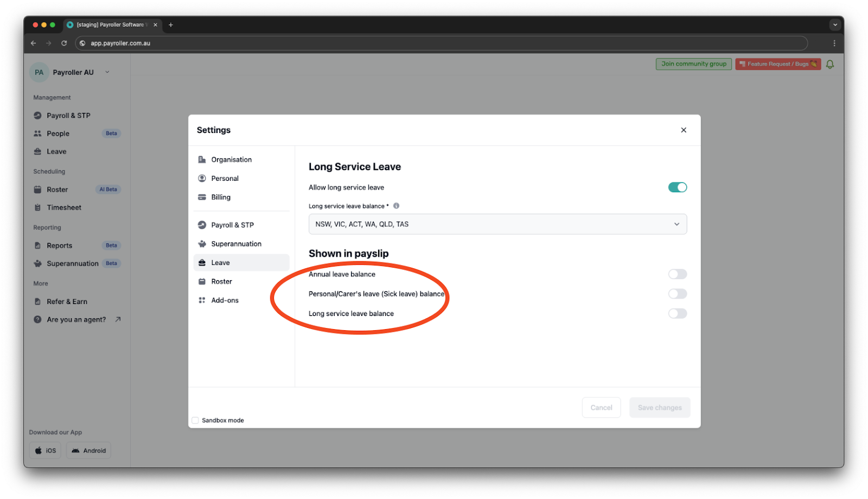Screen dimensions: 868x499
Task: Select the Billing settings section
Action: (x=220, y=197)
